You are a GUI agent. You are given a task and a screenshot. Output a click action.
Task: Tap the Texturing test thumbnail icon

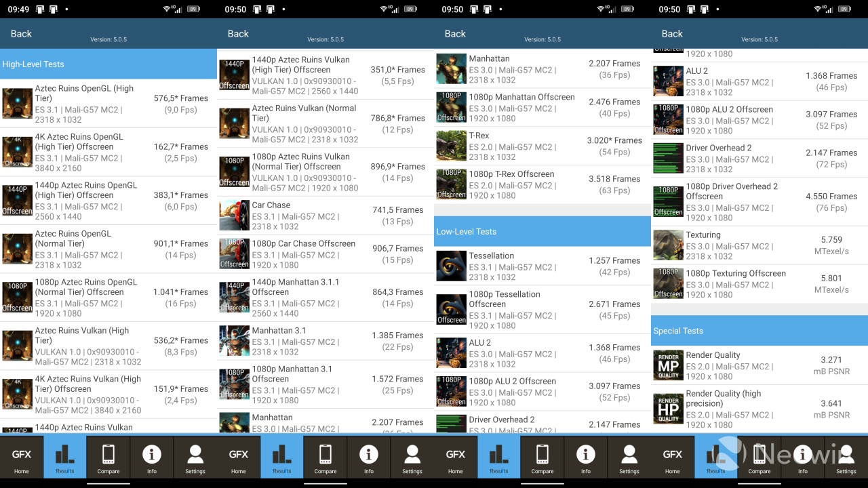[668, 245]
